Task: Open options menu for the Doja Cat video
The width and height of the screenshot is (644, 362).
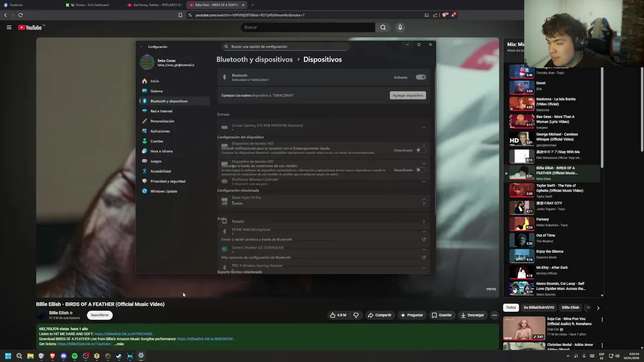Action: (602, 319)
